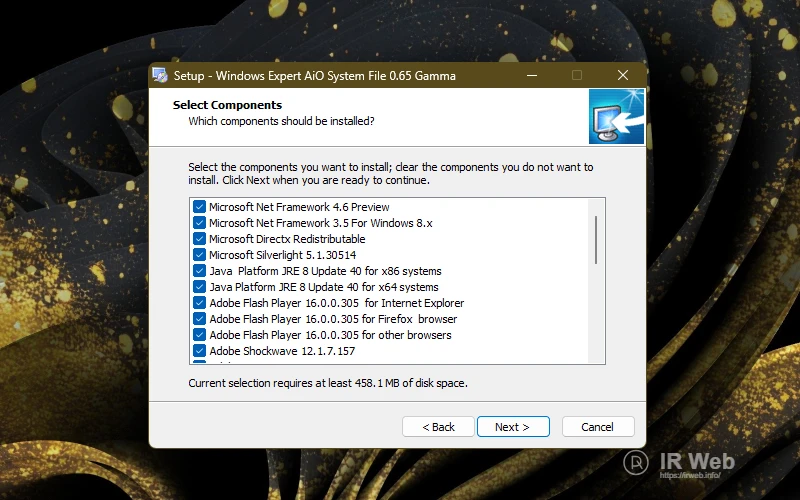Click the Next button to continue
Viewport: 800px width, 500px height.
pos(513,427)
